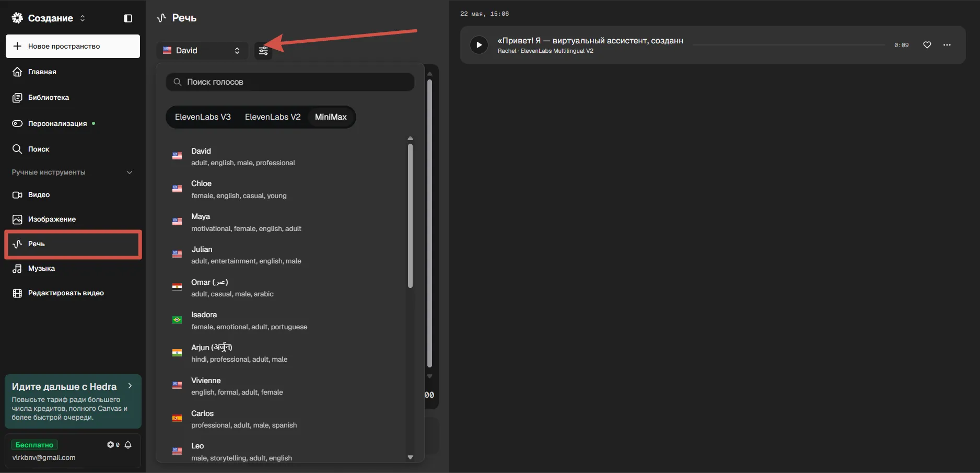Choose the David voice in the list
980x473 pixels.
tap(285, 156)
